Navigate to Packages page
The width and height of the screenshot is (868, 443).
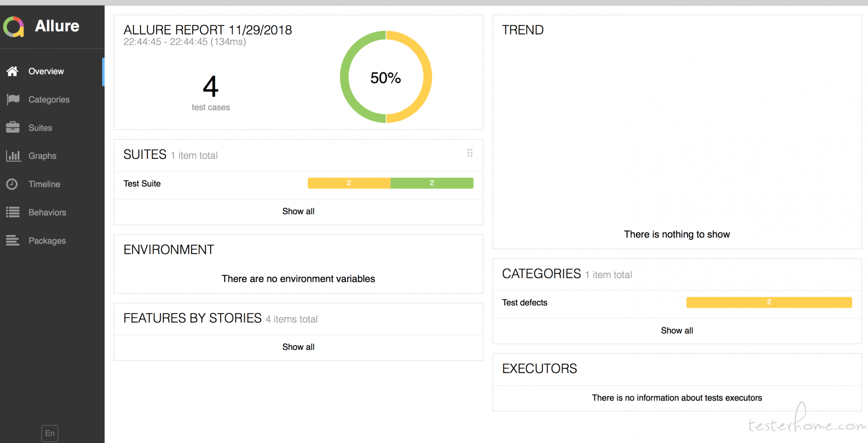[52, 240]
